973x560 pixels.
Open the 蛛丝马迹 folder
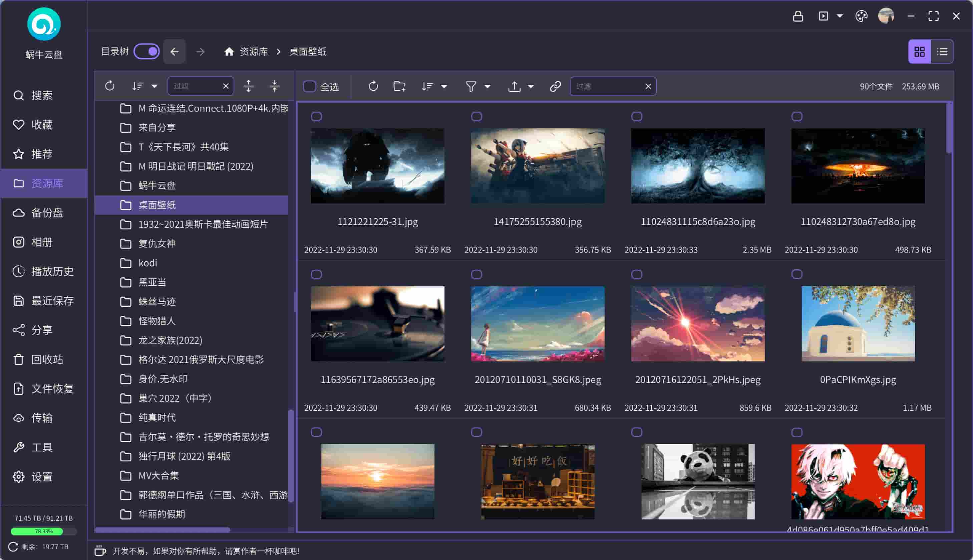click(157, 302)
